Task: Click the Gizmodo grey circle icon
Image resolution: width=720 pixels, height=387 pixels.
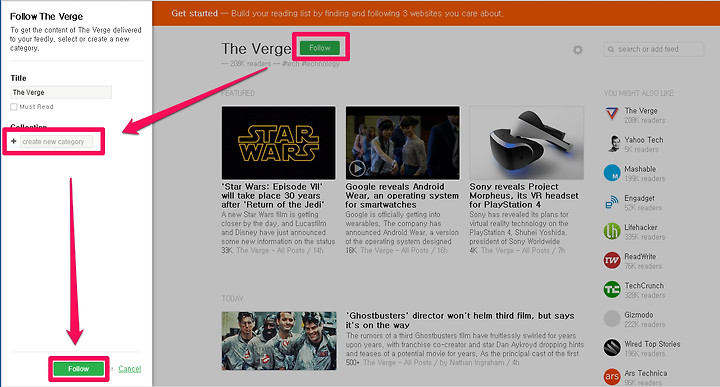Action: [612, 319]
